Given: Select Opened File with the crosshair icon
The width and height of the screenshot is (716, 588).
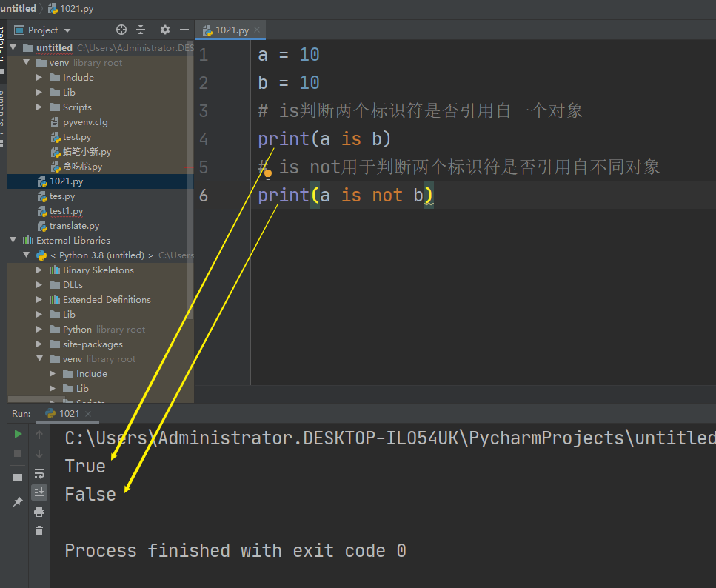Looking at the screenshot, I should click(x=122, y=30).
